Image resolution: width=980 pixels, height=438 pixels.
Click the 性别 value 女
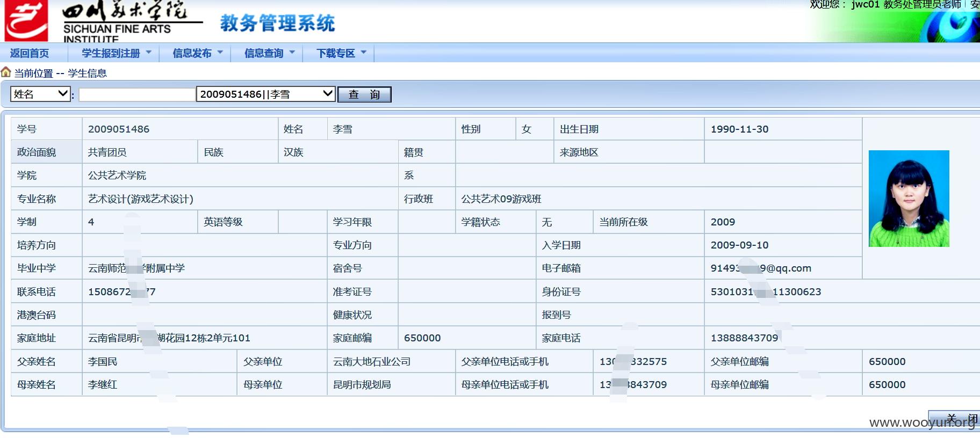click(x=527, y=129)
